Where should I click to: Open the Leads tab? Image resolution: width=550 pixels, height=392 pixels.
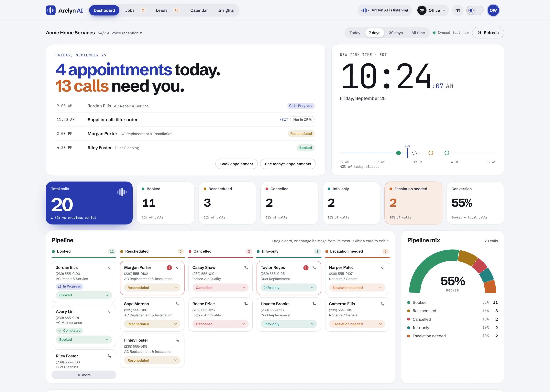167,10
